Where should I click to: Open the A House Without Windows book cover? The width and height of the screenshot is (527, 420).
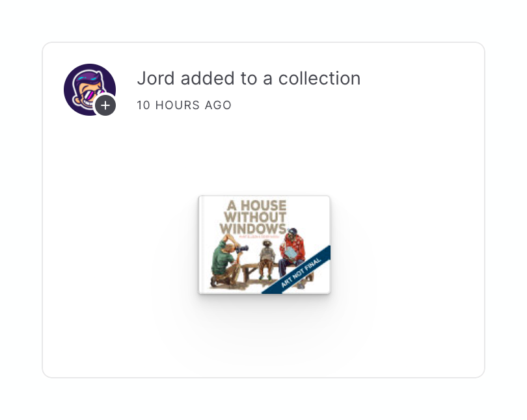coord(265,244)
